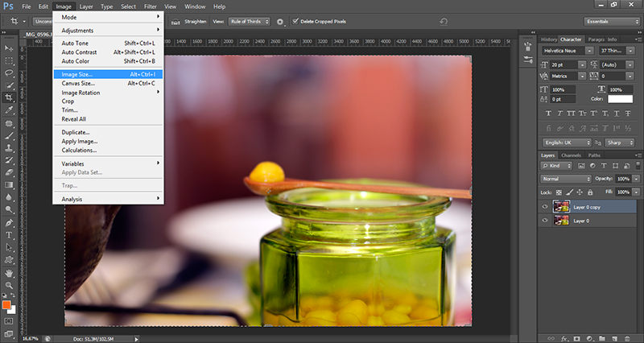Viewport: 644px width, 343px height.
Task: Switch to the Channels tab
Action: click(571, 155)
